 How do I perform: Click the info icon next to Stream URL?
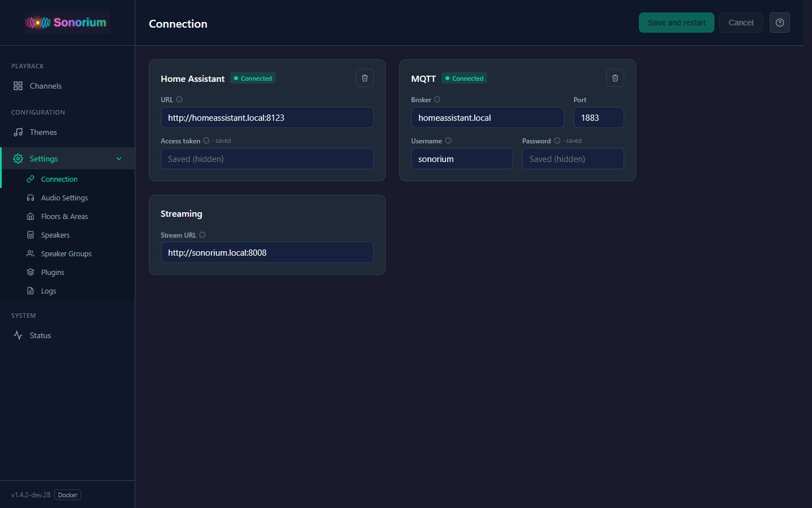(202, 235)
